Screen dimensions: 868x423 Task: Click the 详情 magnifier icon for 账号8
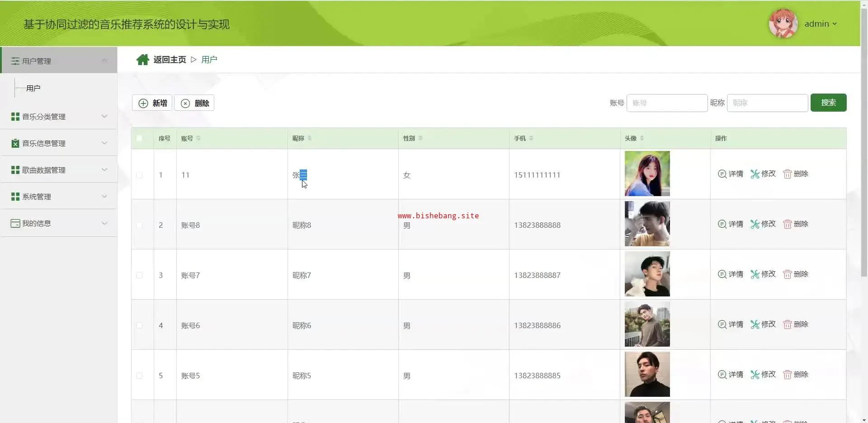pos(722,224)
